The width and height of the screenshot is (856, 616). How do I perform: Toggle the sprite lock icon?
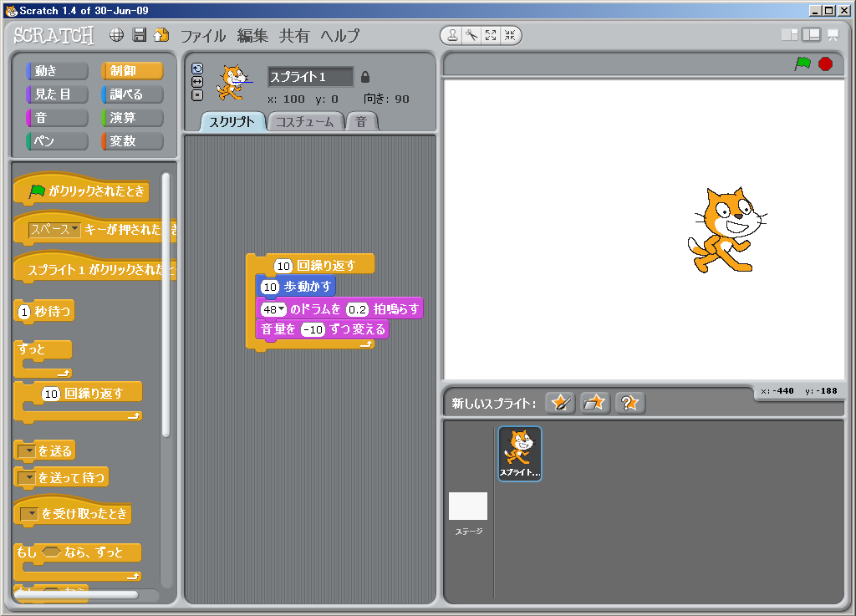365,77
